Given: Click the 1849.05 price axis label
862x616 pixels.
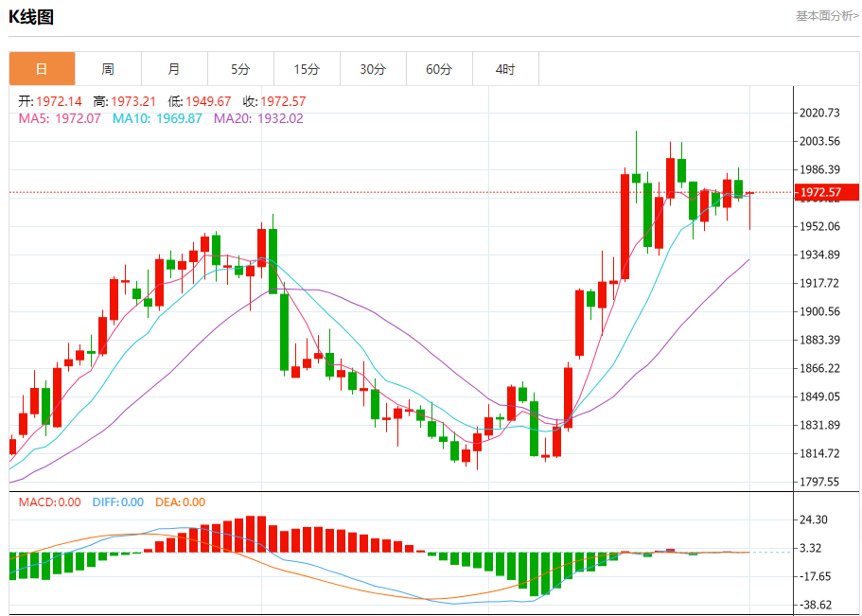Looking at the screenshot, I should pos(819,397).
